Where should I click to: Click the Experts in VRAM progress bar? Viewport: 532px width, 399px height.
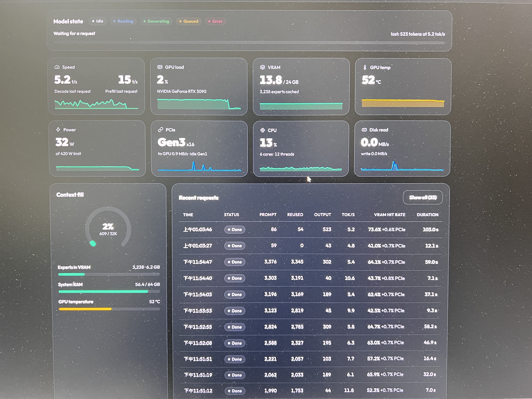coord(109,274)
